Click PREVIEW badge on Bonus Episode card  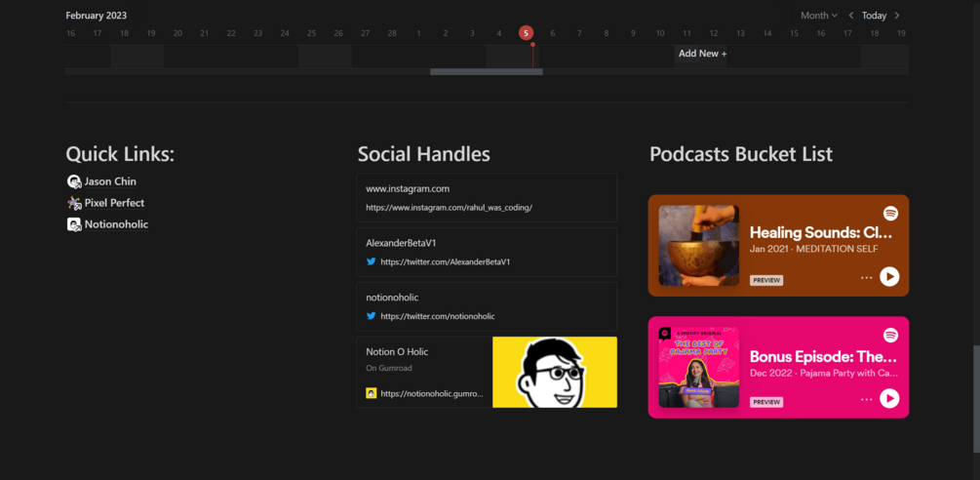(766, 402)
